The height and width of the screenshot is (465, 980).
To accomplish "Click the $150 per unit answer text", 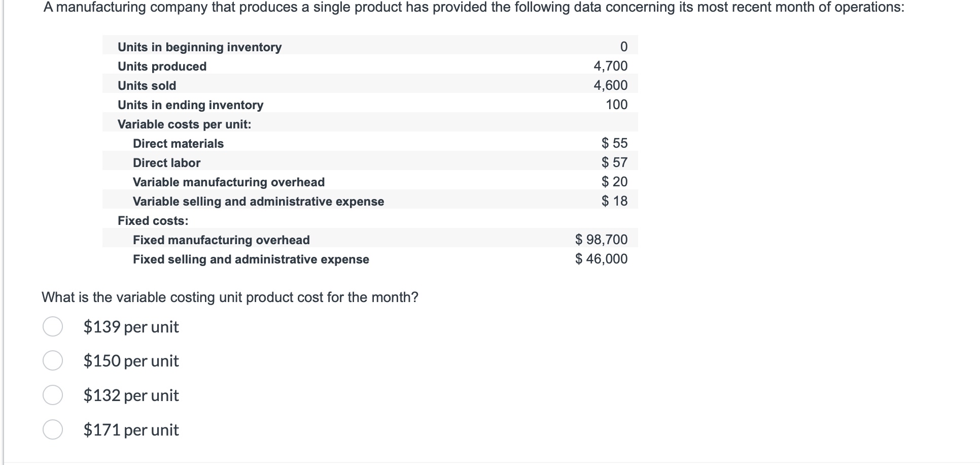I will (x=131, y=360).
